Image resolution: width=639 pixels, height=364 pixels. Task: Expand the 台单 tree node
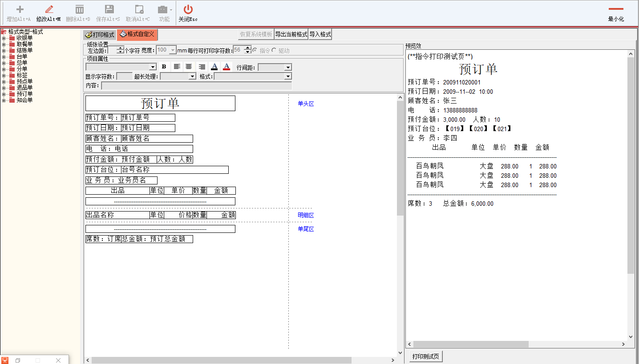[4, 56]
